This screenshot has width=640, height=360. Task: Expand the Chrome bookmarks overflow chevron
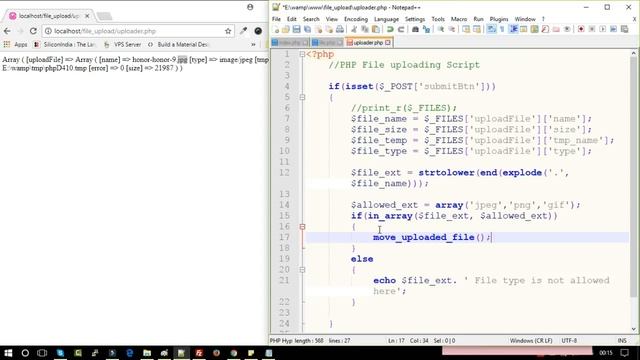click(x=253, y=44)
